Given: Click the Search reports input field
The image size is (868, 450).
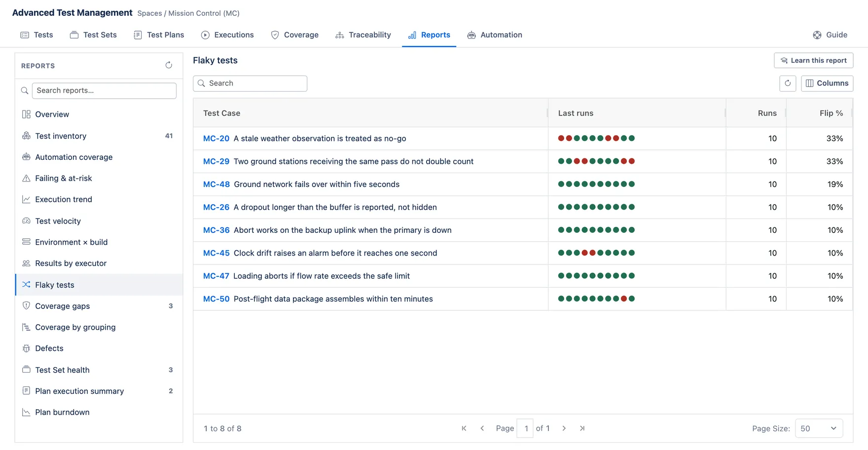Looking at the screenshot, I should [104, 91].
